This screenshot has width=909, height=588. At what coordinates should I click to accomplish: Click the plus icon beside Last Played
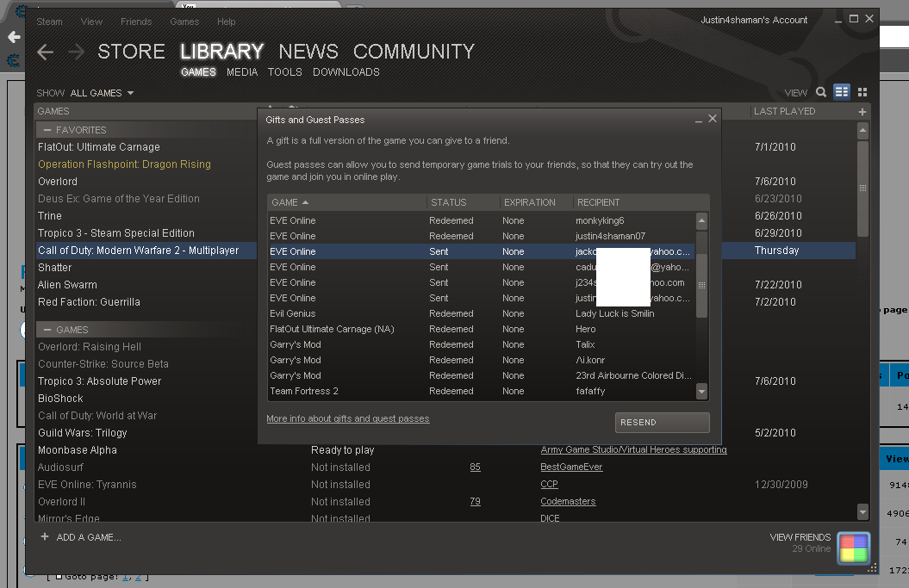(x=862, y=112)
